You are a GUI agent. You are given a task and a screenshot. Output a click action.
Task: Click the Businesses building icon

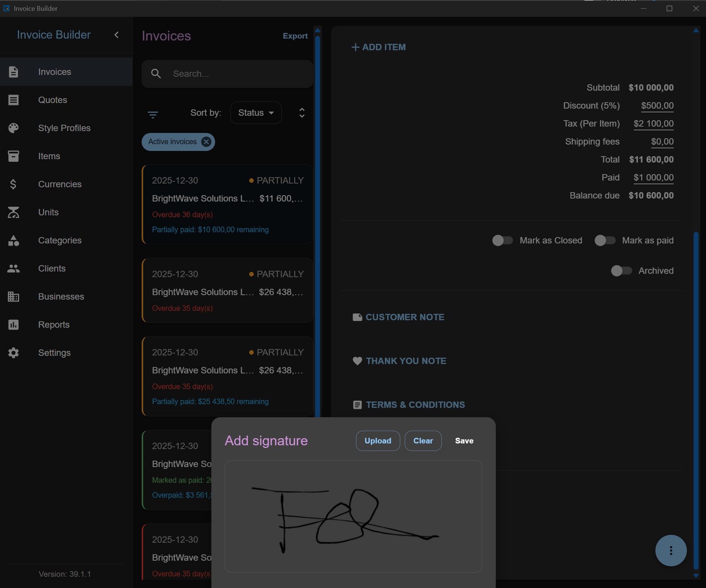point(13,297)
